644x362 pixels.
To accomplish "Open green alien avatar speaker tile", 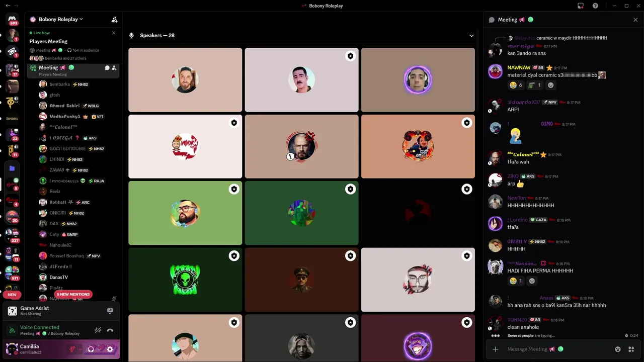I will (x=185, y=280).
